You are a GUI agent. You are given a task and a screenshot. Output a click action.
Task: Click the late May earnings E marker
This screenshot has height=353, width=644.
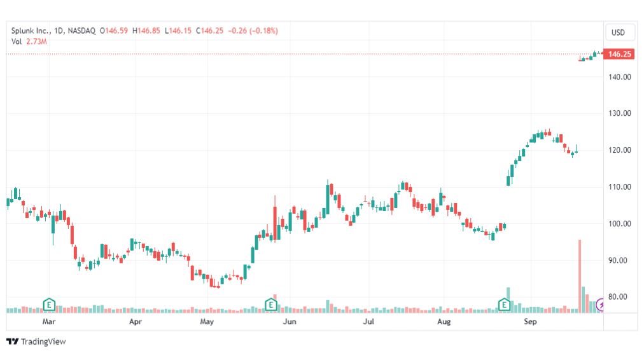[270, 305]
